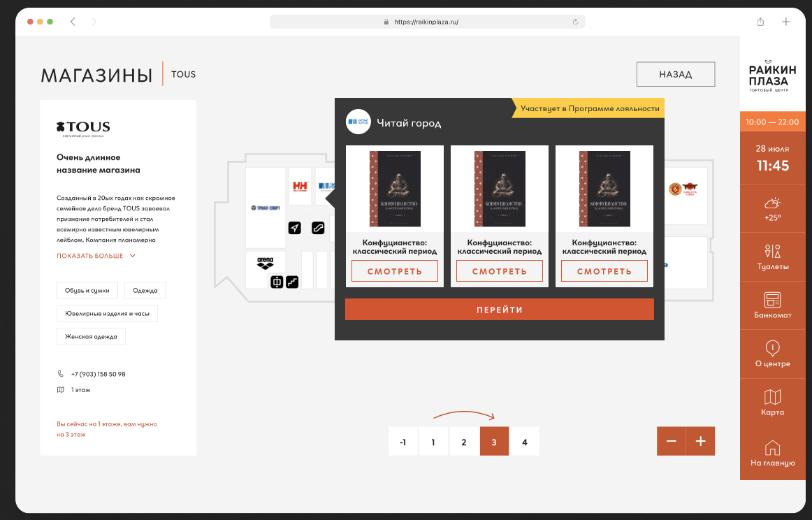This screenshot has height=520, width=812.
Task: Open the first book cover thumbnail
Action: 395,189
